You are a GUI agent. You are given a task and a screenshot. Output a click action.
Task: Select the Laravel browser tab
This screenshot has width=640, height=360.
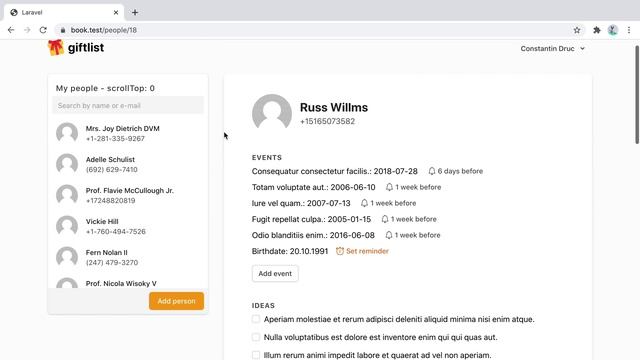point(64,12)
